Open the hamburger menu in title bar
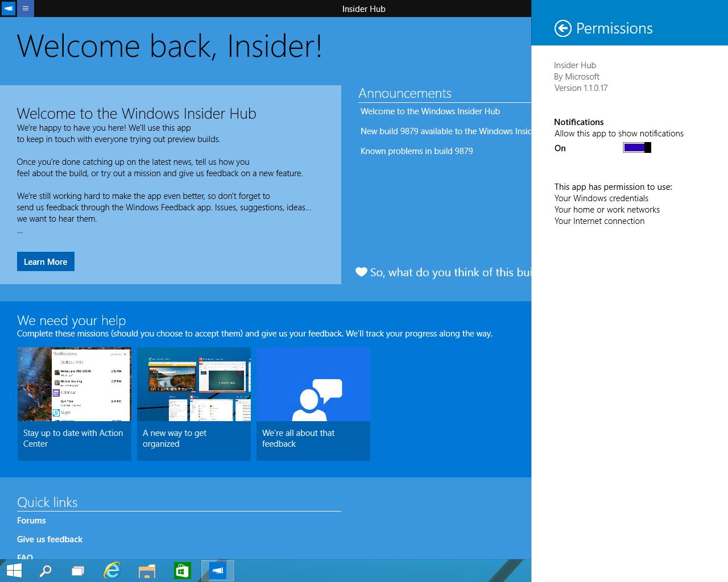The image size is (728, 582). 26,9
